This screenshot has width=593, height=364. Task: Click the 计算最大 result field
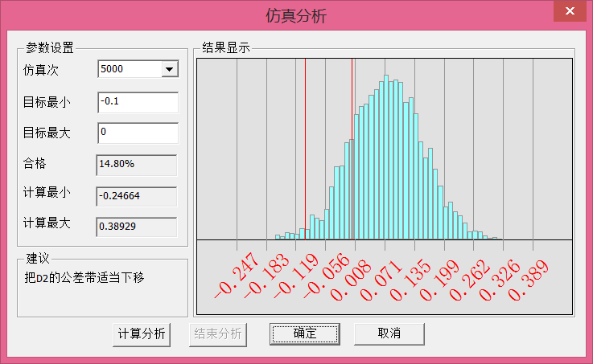pos(136,227)
